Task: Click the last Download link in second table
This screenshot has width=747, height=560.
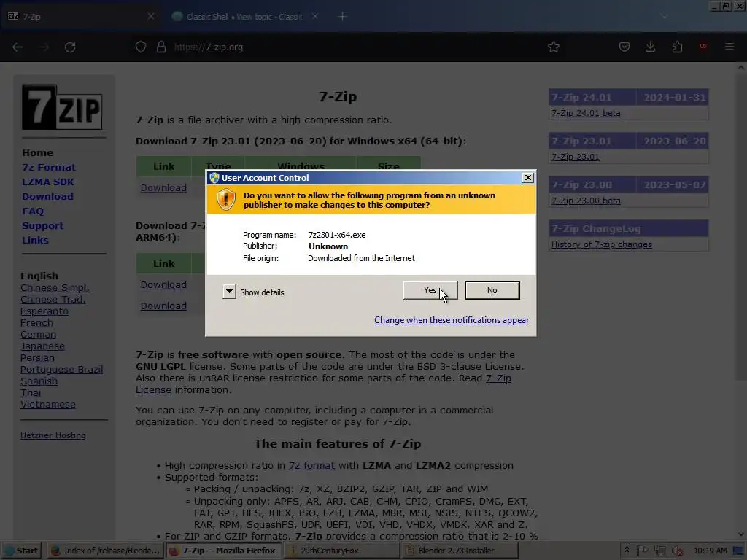Action: 163,306
